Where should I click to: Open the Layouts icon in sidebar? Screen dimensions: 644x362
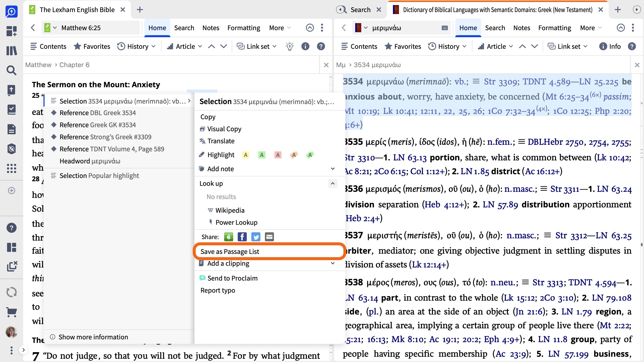12,247
